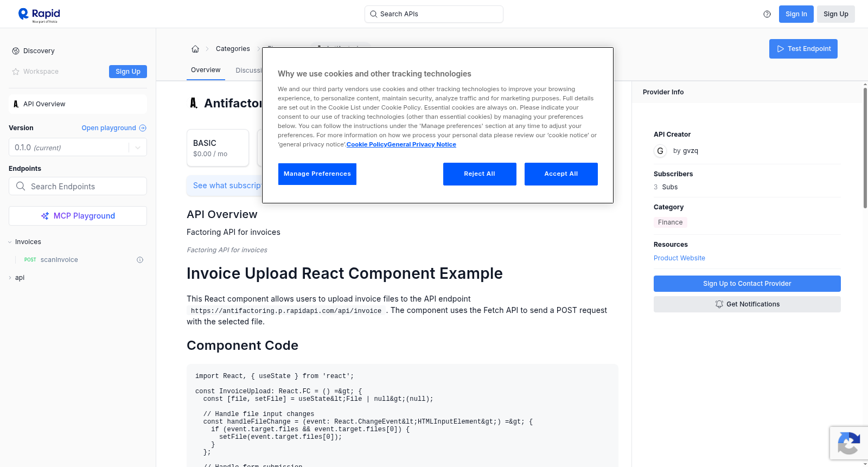
Task: Open the MCP Playground
Action: pyautogui.click(x=78, y=216)
